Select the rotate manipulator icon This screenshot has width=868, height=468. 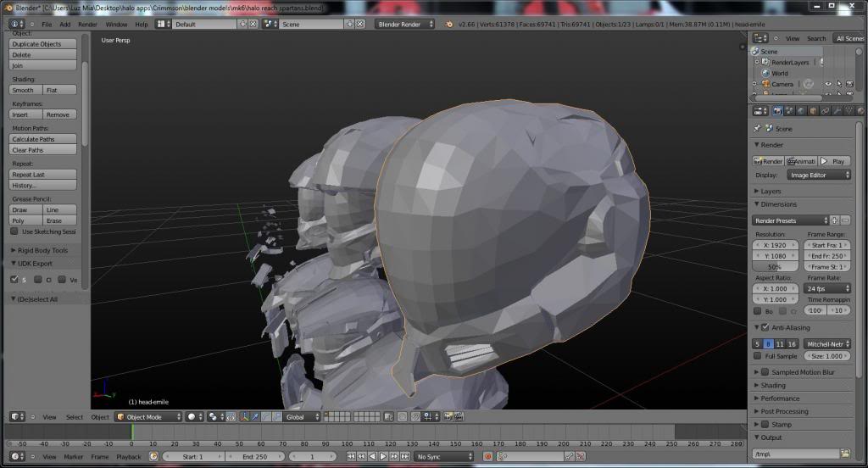coord(265,417)
